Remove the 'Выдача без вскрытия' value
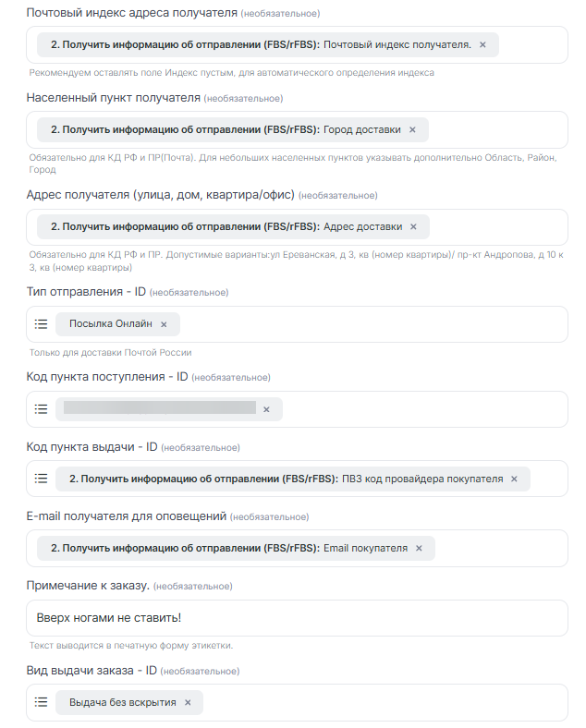Viewport: 586px width, 728px height. (x=188, y=702)
